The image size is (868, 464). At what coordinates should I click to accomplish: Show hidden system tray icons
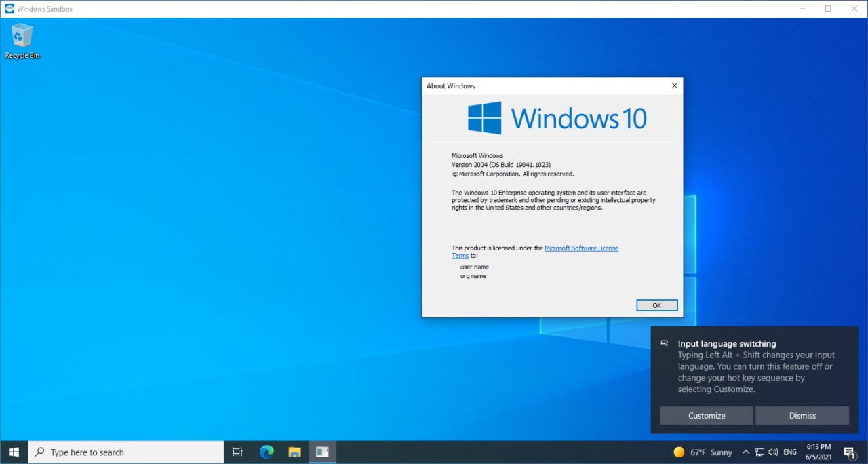[746, 452]
